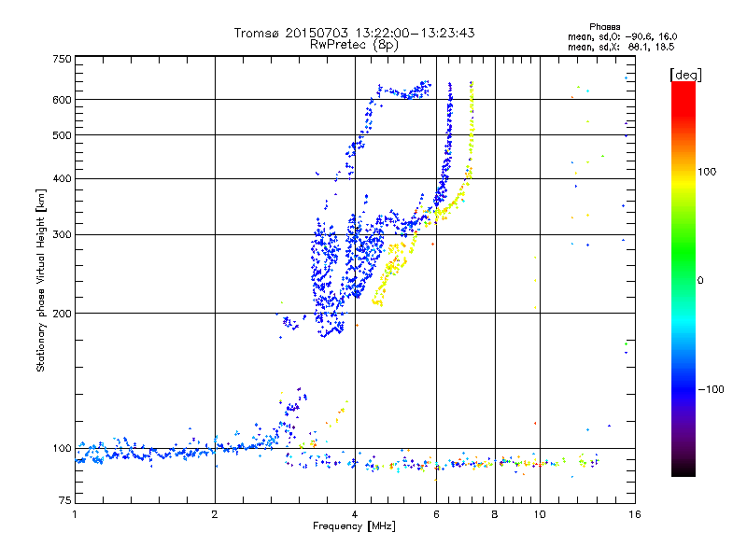747x560 pixels.
Task: Click the 200 tick on the height axis
Action: click(62, 314)
